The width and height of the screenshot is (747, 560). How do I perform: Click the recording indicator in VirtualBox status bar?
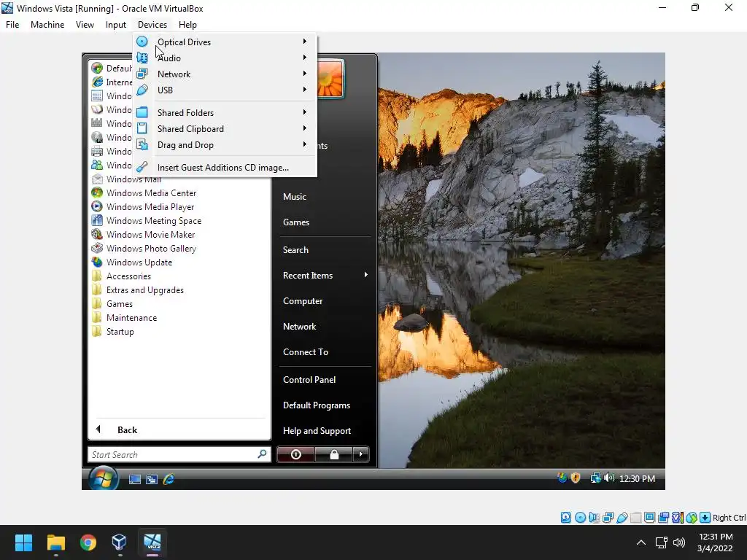tap(663, 518)
